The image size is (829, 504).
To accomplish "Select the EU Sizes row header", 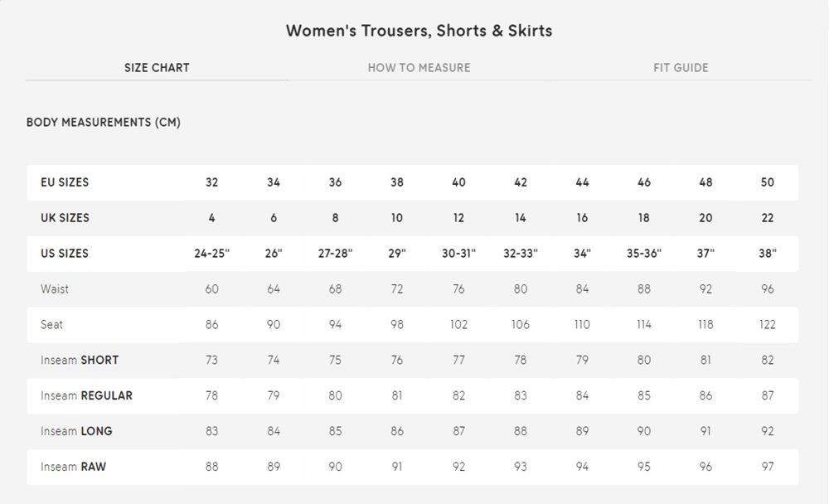I will (65, 182).
